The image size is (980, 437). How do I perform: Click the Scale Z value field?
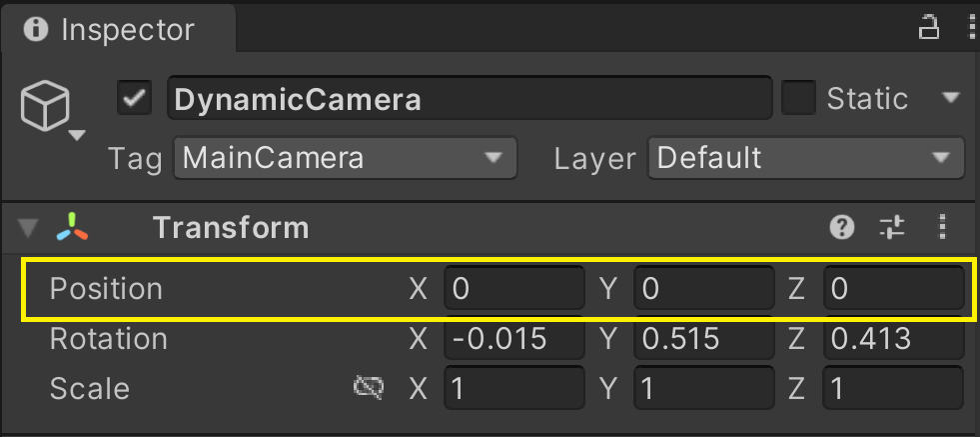(893, 388)
